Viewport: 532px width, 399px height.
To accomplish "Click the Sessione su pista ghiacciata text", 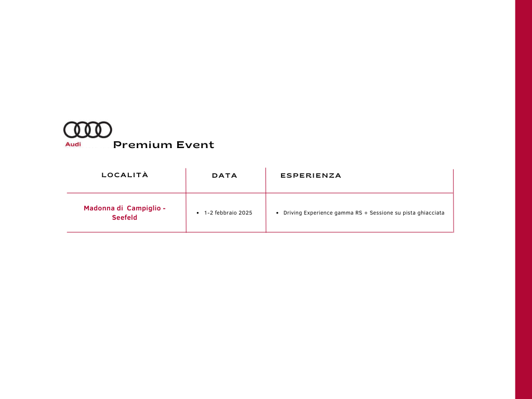I will [x=407, y=212].
